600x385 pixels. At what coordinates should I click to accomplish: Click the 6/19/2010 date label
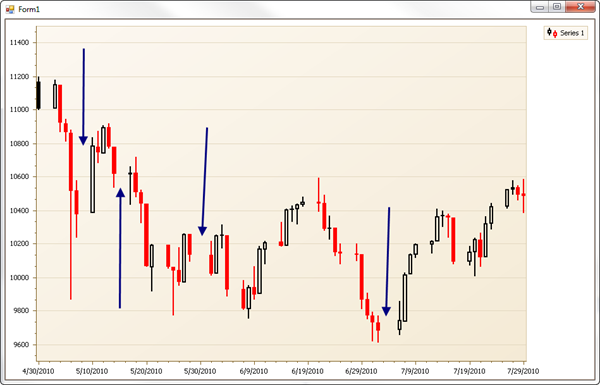pos(308,371)
